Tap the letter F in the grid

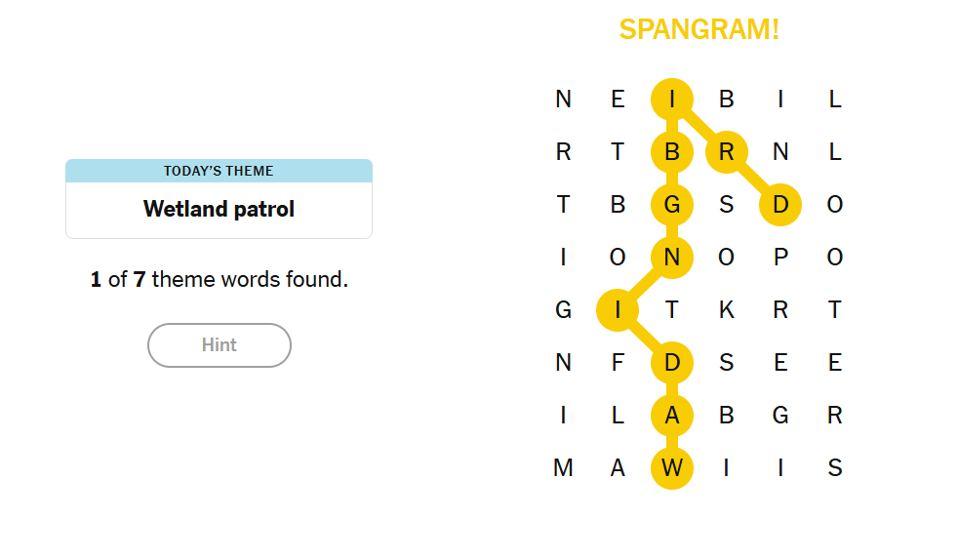coord(618,362)
